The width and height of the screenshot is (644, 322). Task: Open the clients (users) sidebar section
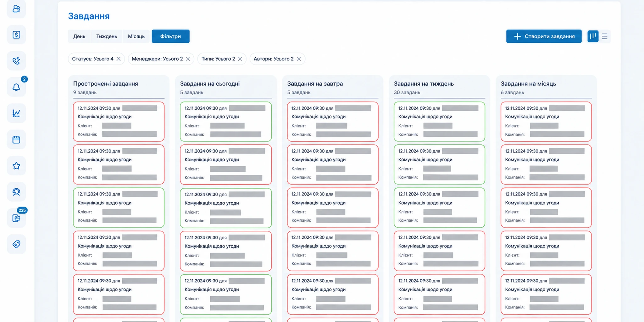tap(16, 8)
